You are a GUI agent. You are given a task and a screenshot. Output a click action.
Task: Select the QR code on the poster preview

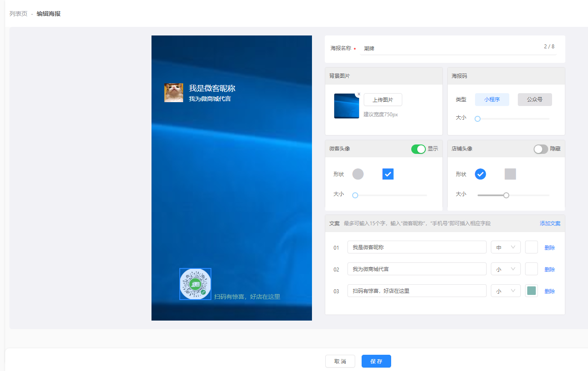tap(195, 284)
